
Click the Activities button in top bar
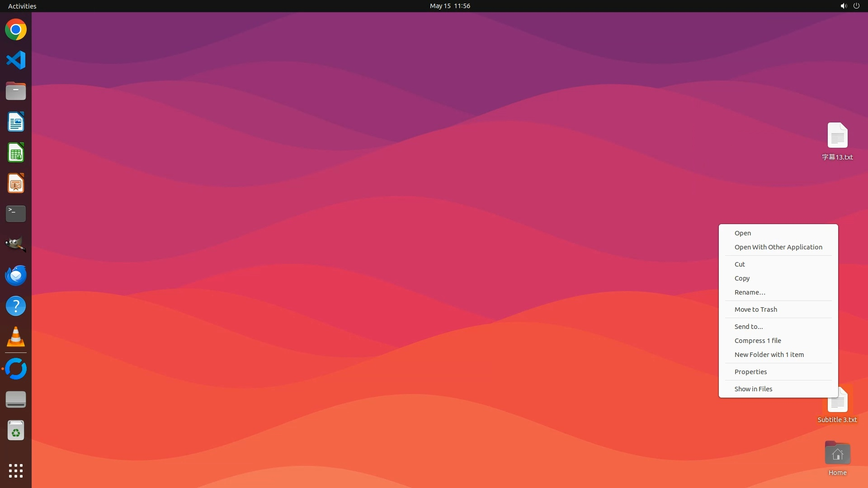22,6
